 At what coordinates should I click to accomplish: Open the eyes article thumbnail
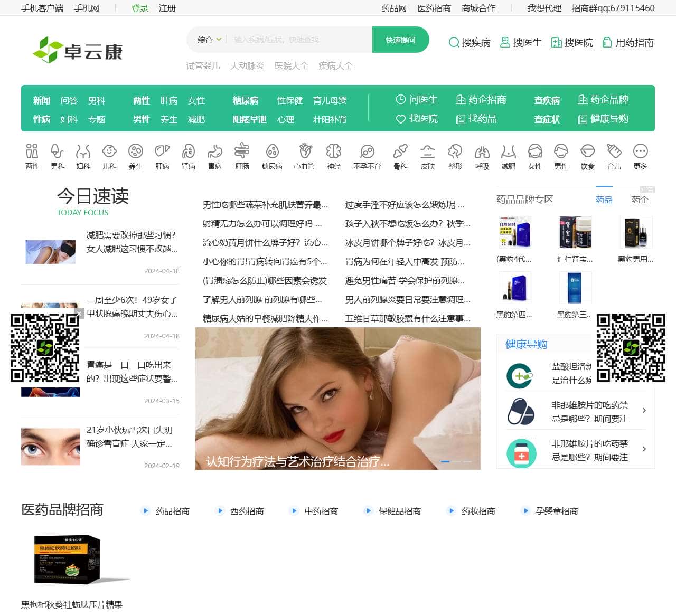coord(51,447)
